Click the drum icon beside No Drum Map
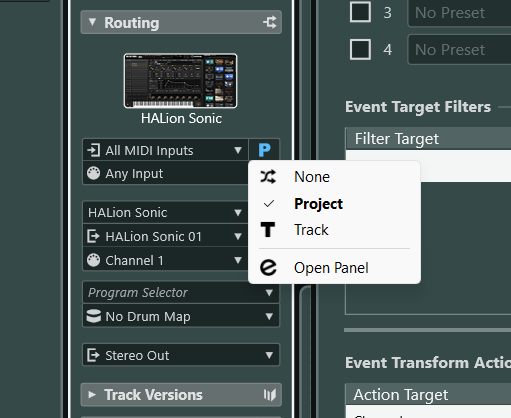This screenshot has height=418, width=511. point(94,316)
